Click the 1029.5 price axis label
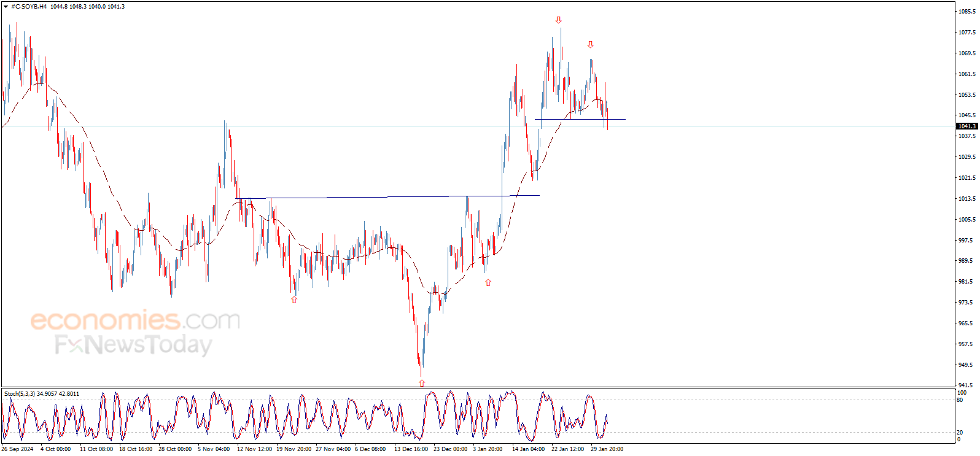This screenshot has height=456, width=980. tap(967, 157)
